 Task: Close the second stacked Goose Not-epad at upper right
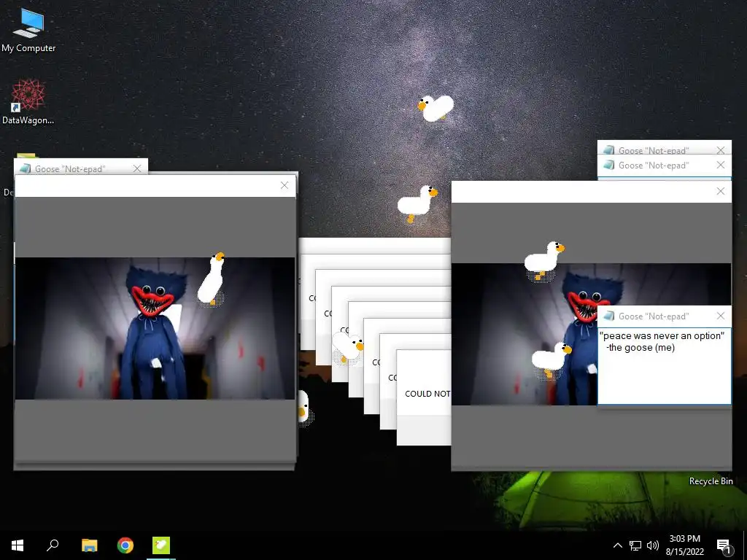(x=721, y=165)
